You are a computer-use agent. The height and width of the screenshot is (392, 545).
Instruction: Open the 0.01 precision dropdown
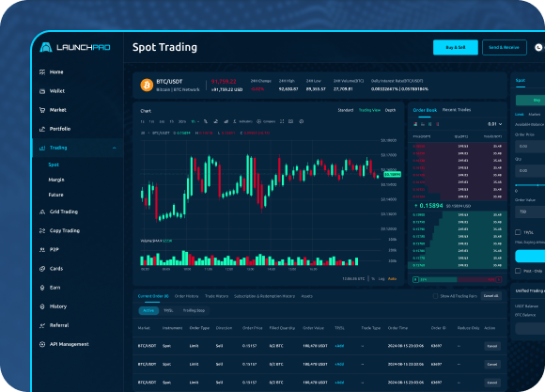[x=494, y=124]
